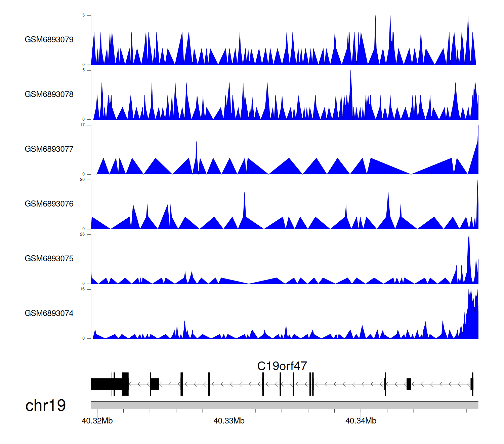Click the 40.33Mb axis label

(229, 421)
